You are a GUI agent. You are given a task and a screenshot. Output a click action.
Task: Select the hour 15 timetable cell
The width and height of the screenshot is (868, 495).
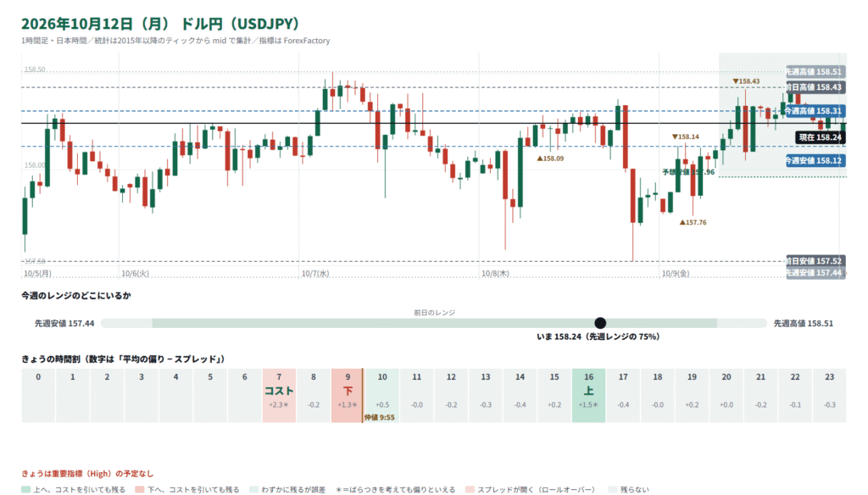pyautogui.click(x=554, y=395)
